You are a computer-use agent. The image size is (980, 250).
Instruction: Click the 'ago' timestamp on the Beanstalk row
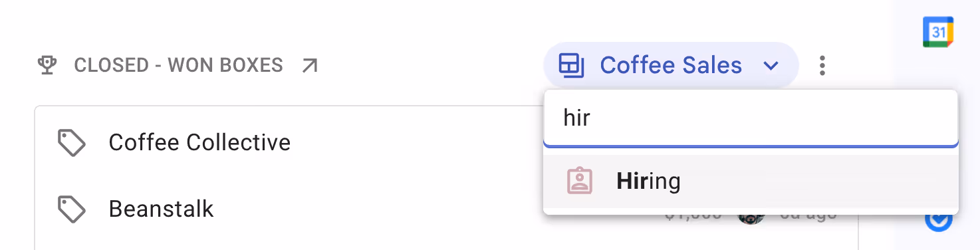point(807,216)
